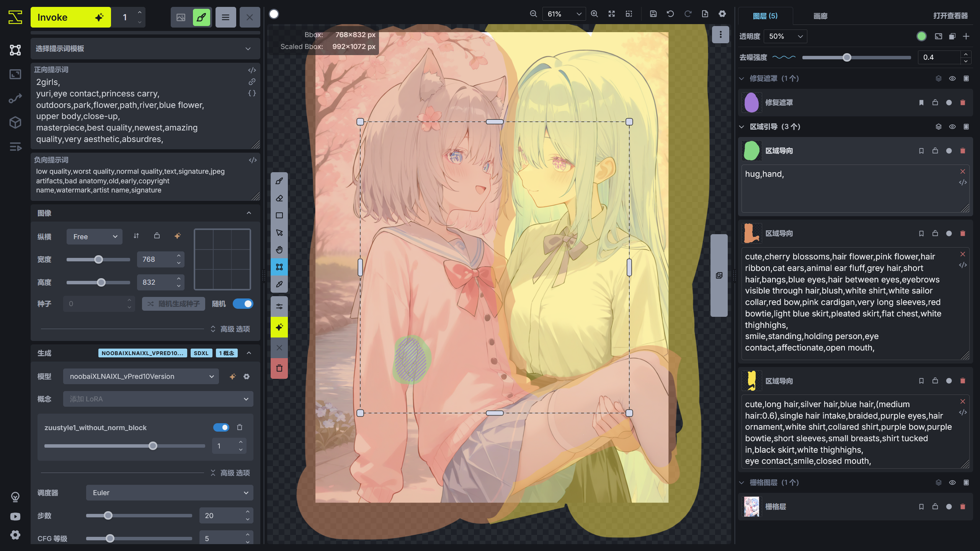Open the Free aspect ratio dropdown
Viewport: 980px width, 551px height.
coord(94,236)
